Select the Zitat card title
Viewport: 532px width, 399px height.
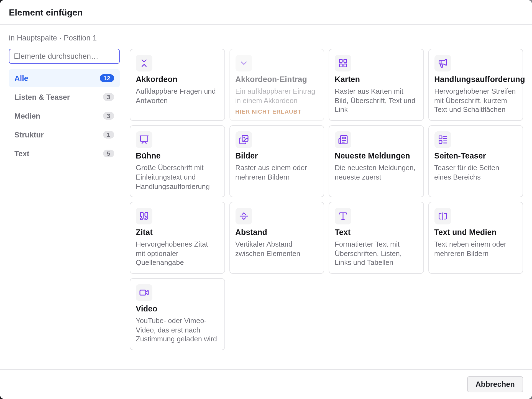click(144, 232)
